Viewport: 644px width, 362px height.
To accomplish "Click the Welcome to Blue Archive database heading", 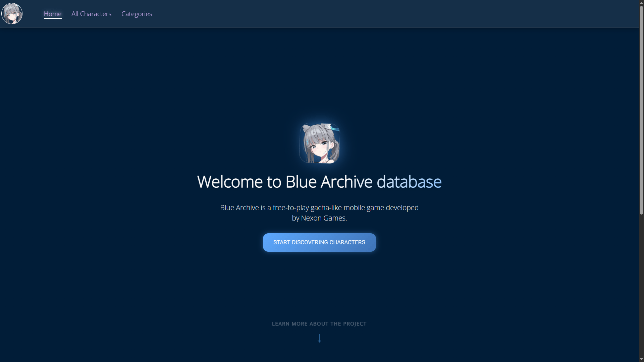I will tap(319, 182).
